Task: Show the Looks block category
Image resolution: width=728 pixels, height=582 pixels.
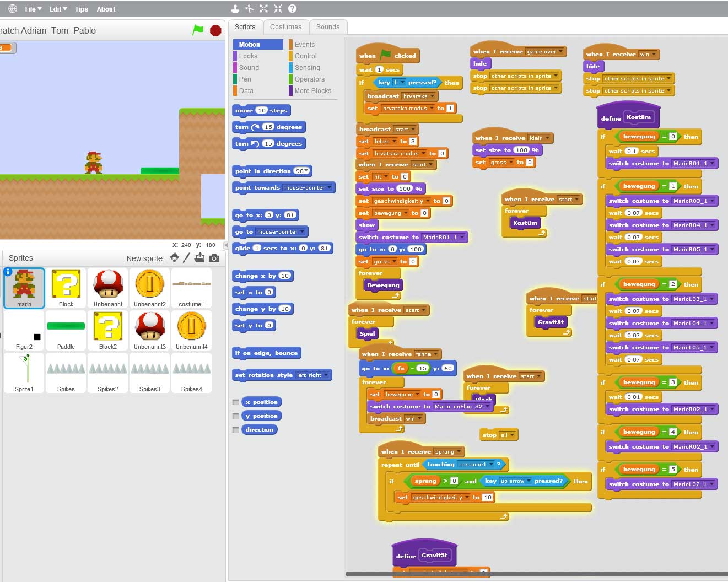Action: (249, 56)
